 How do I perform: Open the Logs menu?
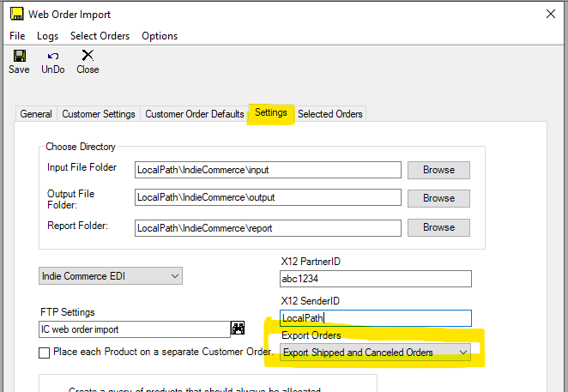pyautogui.click(x=47, y=36)
